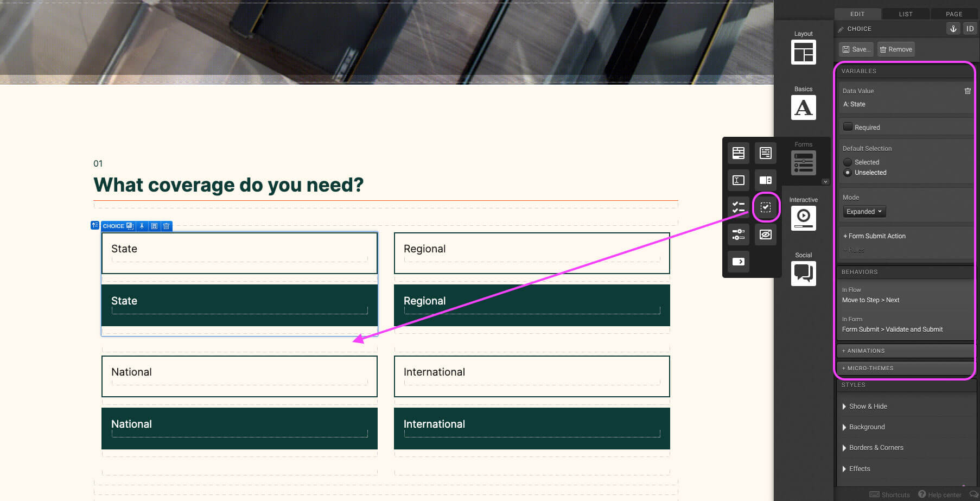Choose the Selected default selection radio
This screenshot has width=980, height=501.
click(x=848, y=162)
